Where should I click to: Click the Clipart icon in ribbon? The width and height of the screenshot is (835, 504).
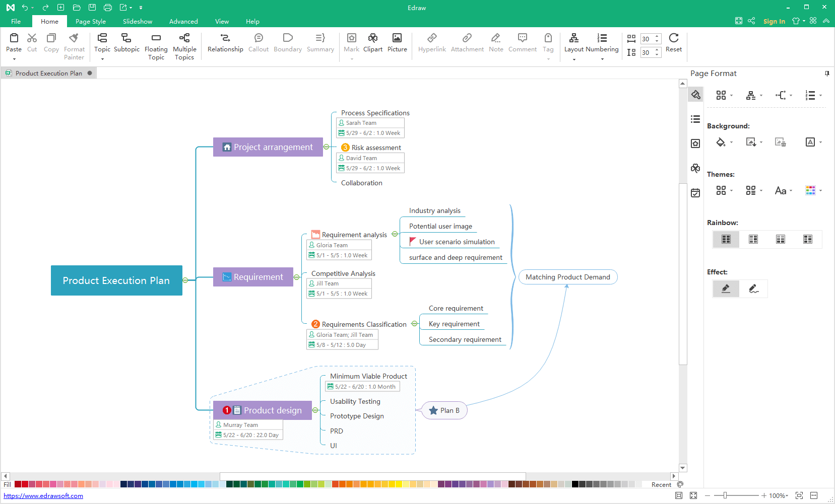coord(372,38)
